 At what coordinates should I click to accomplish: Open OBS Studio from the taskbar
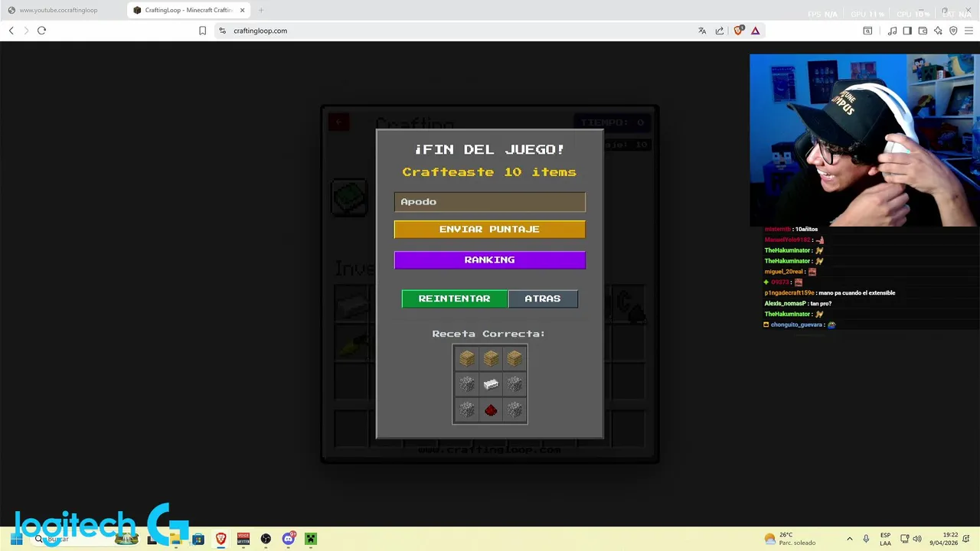pyautogui.click(x=266, y=539)
